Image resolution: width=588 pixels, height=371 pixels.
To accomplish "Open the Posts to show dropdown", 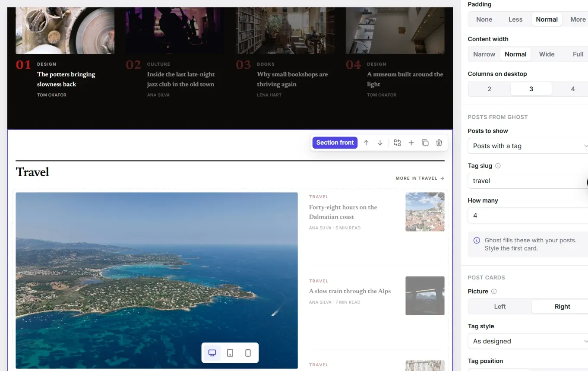I will click(528, 146).
